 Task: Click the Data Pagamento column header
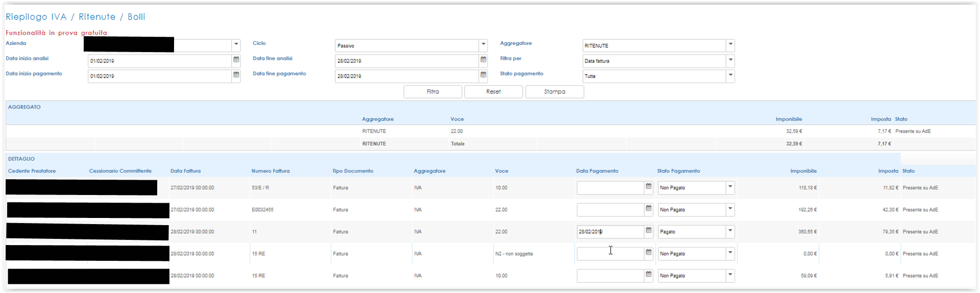coord(597,171)
